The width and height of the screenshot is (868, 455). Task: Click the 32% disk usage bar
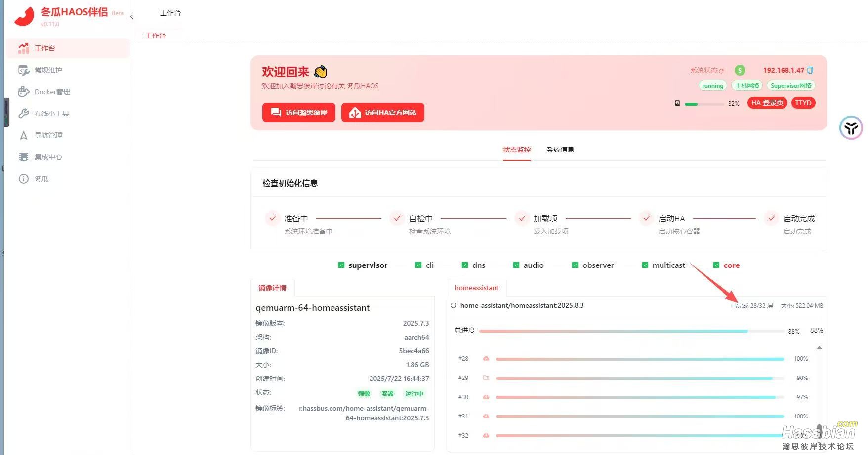pos(704,104)
